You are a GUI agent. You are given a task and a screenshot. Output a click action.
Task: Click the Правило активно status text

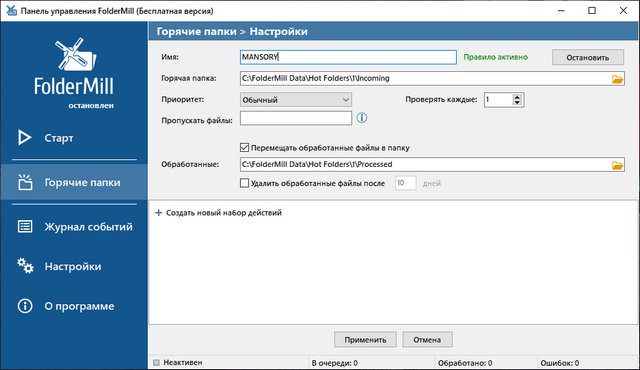tap(496, 57)
